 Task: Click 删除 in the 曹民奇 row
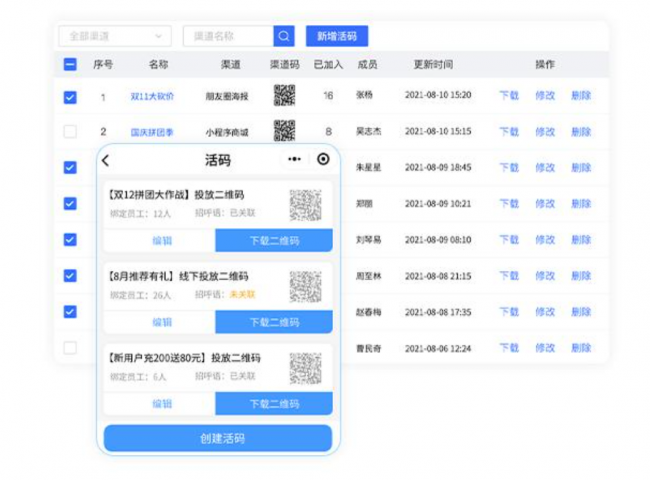coord(581,348)
